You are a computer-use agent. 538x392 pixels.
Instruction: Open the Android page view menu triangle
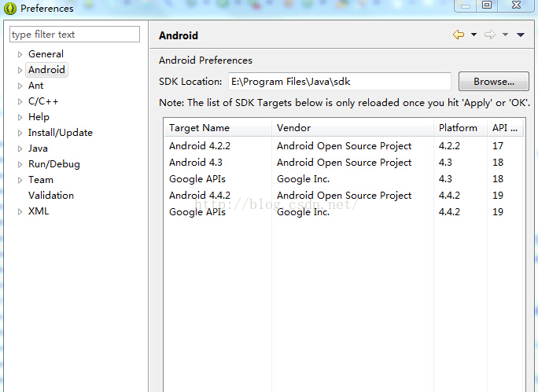click(521, 35)
